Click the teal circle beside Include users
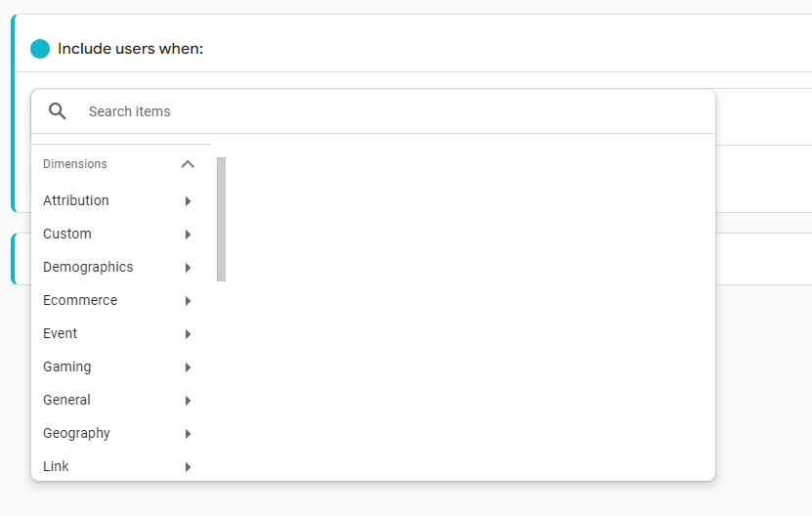The height and width of the screenshot is (516, 812). click(x=40, y=49)
